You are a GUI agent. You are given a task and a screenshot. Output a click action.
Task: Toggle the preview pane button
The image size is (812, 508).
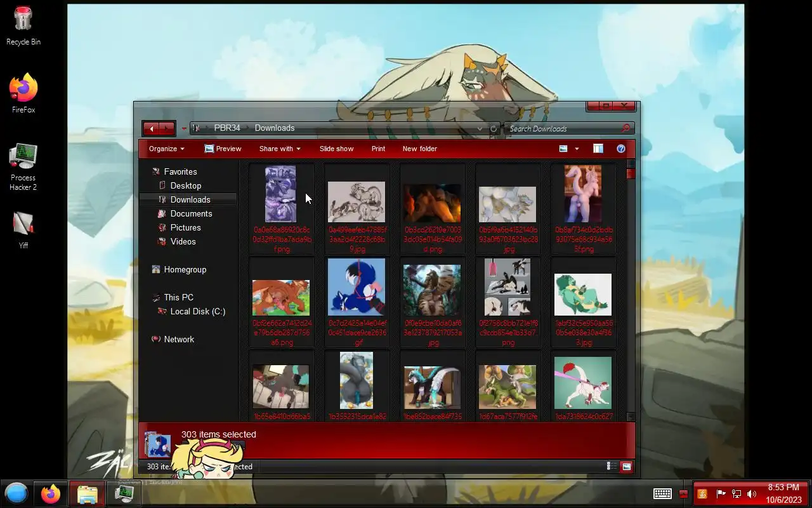598,149
